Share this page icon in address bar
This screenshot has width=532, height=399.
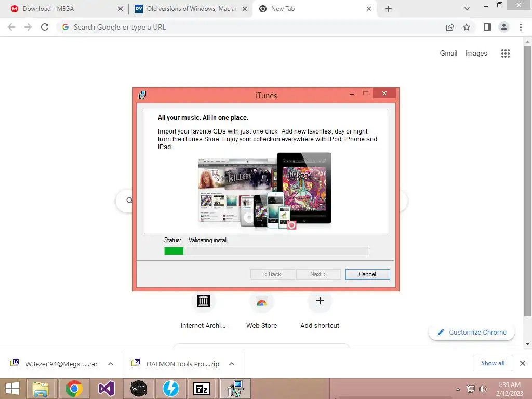click(x=450, y=27)
